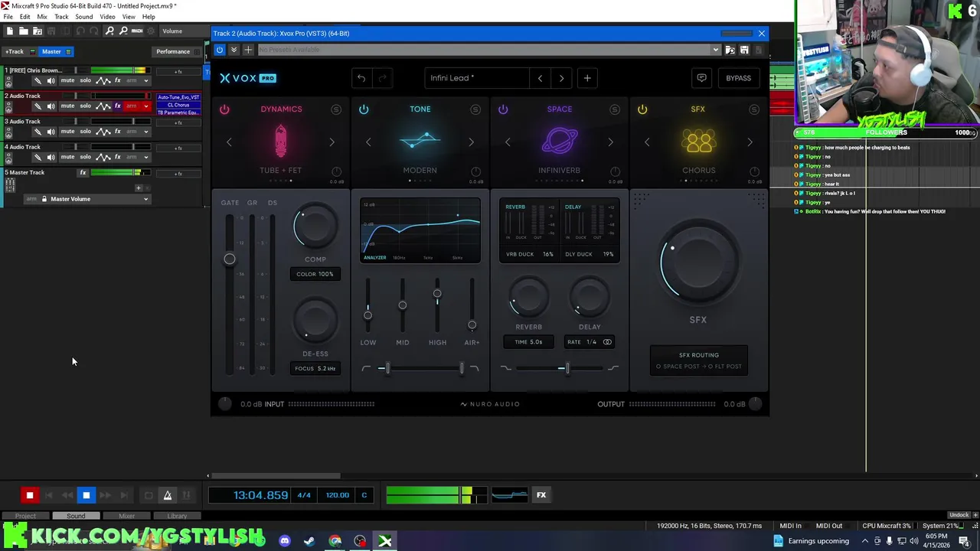Click the stop playback button
Screen dimensions: 980x551
(x=86, y=495)
